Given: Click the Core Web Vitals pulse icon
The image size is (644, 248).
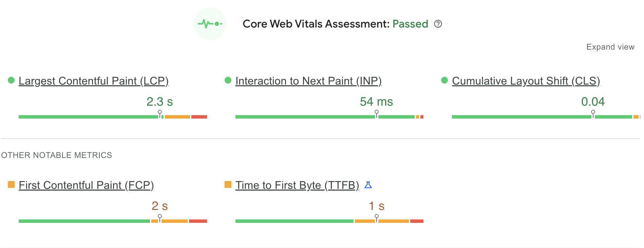Looking at the screenshot, I should tap(210, 24).
